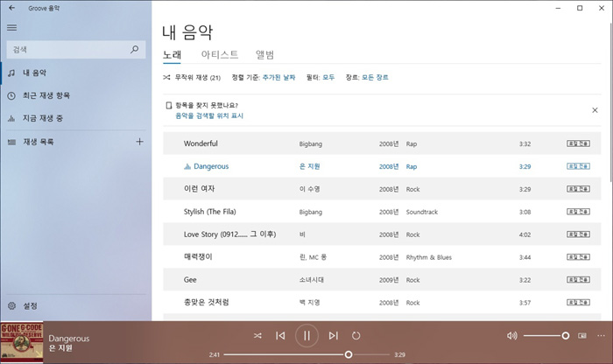The image size is (613, 364).
Task: Click the badge icon in Dangerous row
Action: 579,166
